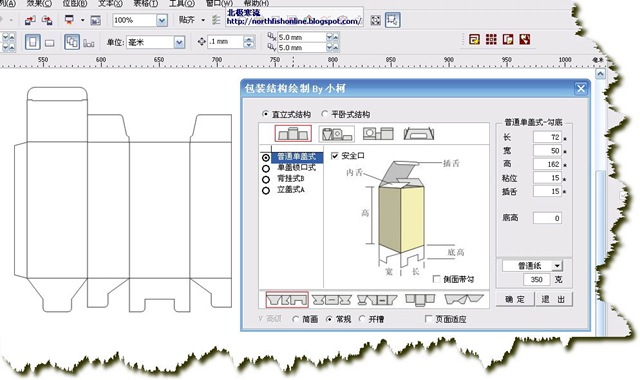Screen dimensions: 640x380
Task: Open the 窗口 menu
Action: [x=219, y=3]
